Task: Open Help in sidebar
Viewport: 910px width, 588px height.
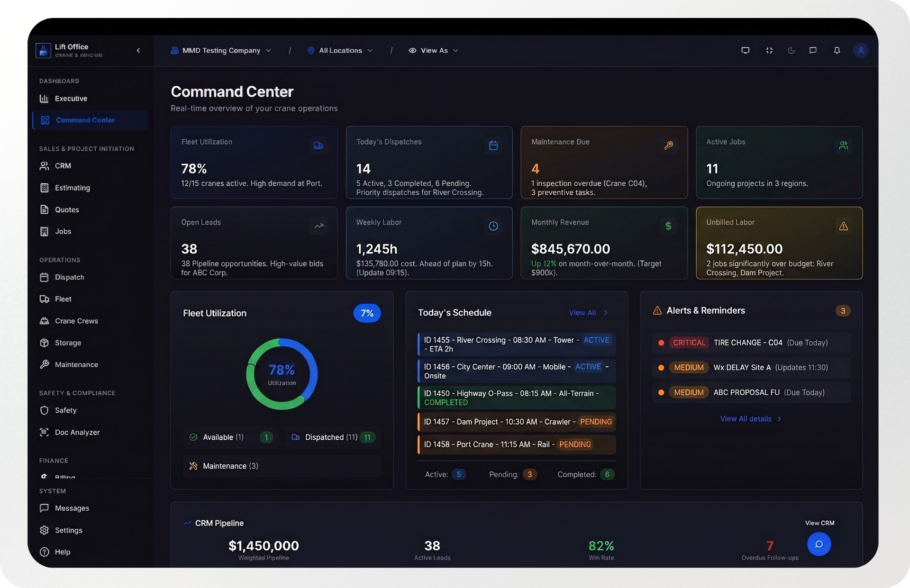Action: (90, 552)
